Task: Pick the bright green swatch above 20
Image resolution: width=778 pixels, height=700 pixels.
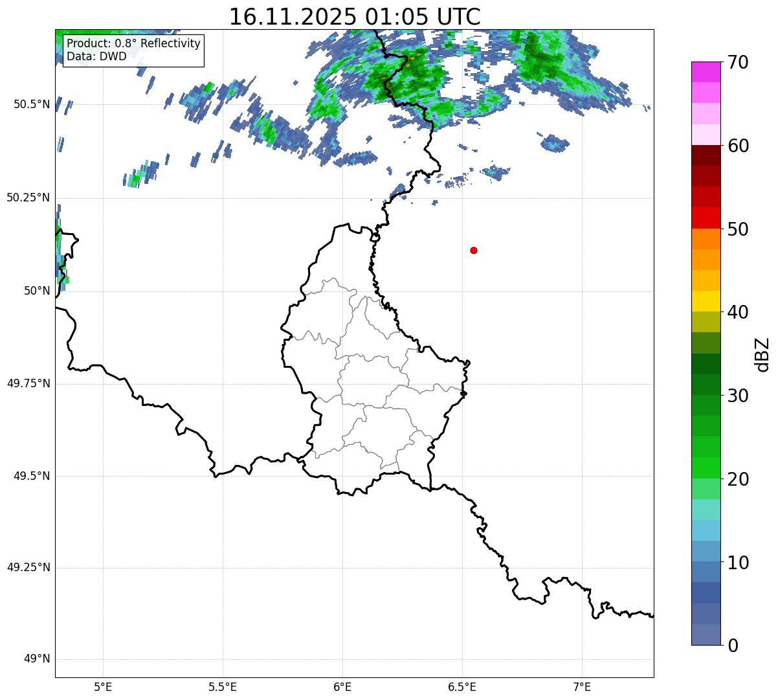Action: click(706, 468)
